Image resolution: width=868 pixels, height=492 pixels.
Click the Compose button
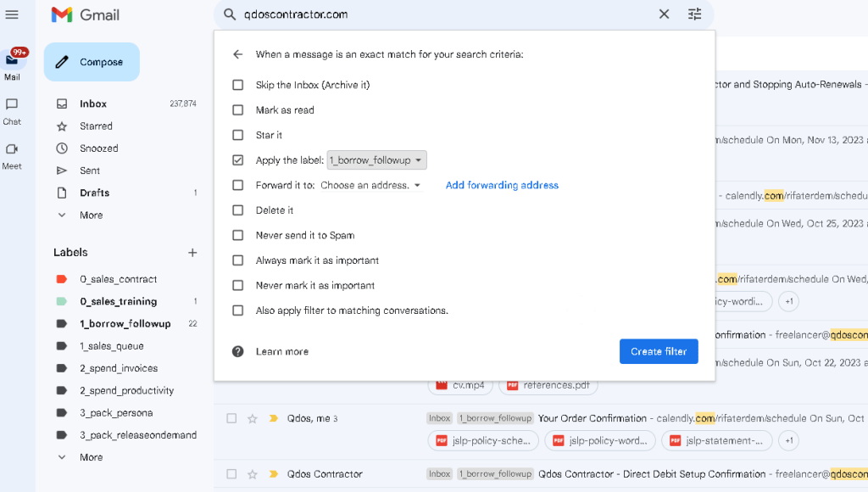92,62
